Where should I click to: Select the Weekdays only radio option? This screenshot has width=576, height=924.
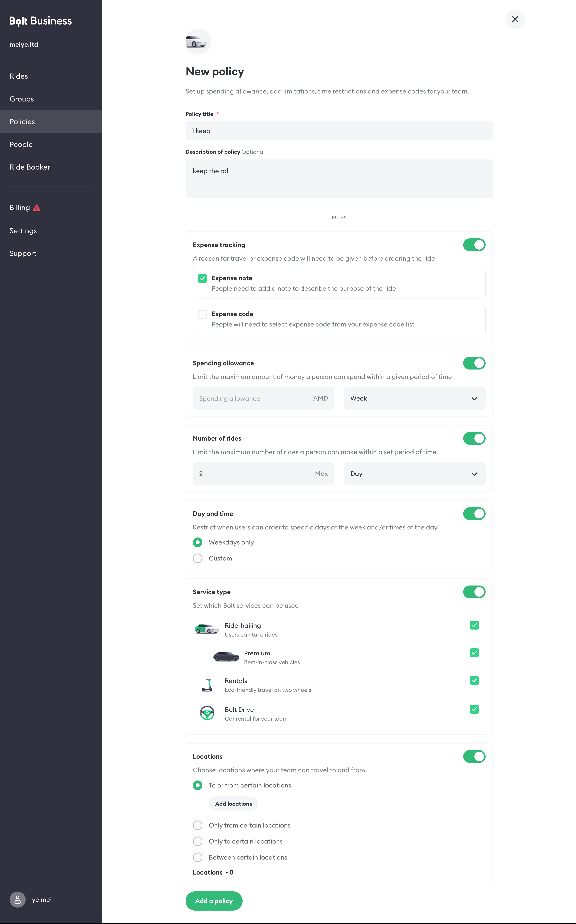(197, 542)
